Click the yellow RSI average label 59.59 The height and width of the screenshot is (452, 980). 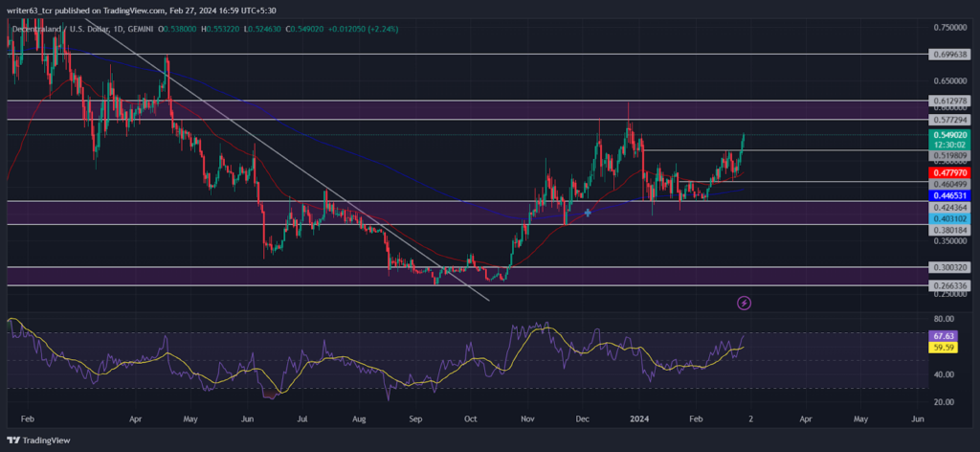[x=943, y=347]
